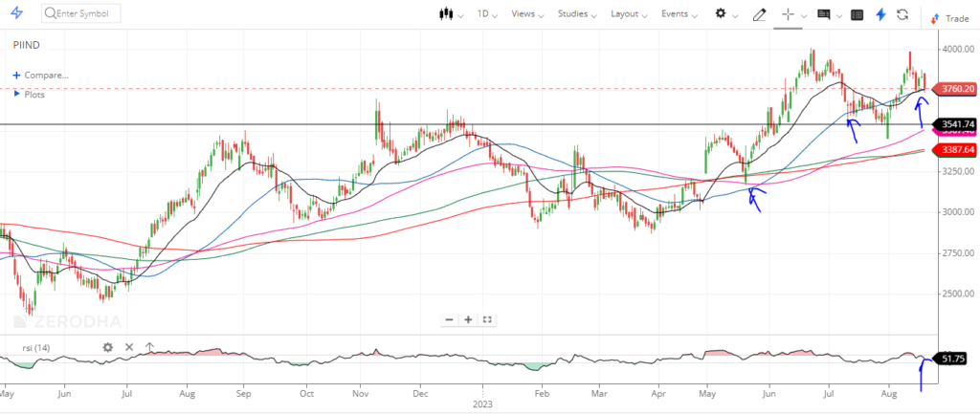Open the Studies menu

click(577, 13)
